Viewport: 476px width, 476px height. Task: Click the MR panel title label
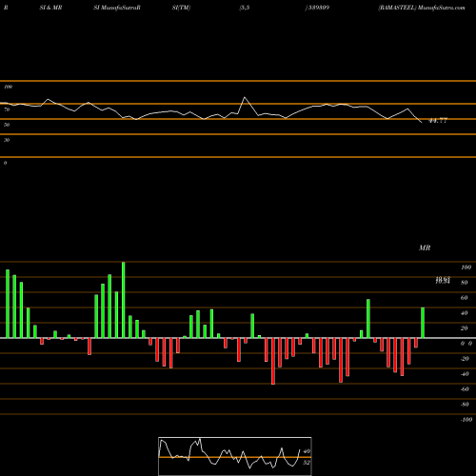425,248
